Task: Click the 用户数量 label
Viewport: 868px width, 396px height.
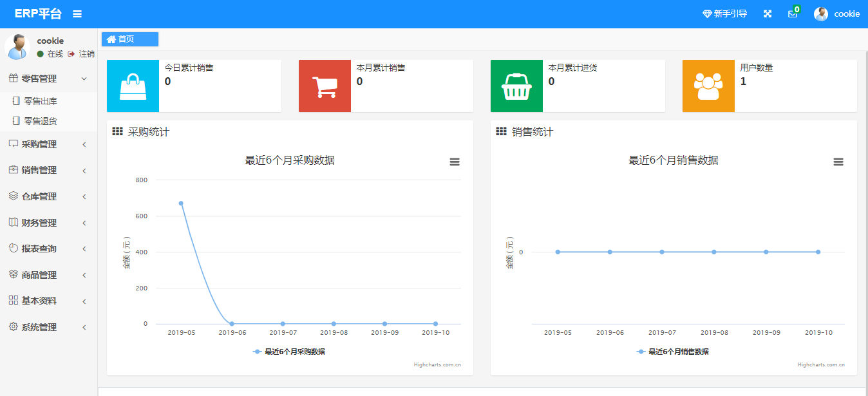Action: (757, 68)
